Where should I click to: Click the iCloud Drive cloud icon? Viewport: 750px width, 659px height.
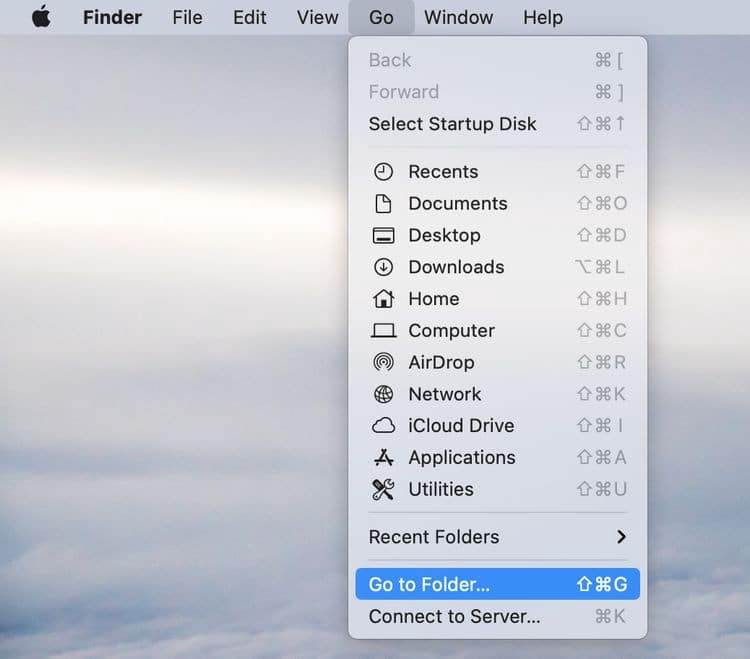click(383, 426)
